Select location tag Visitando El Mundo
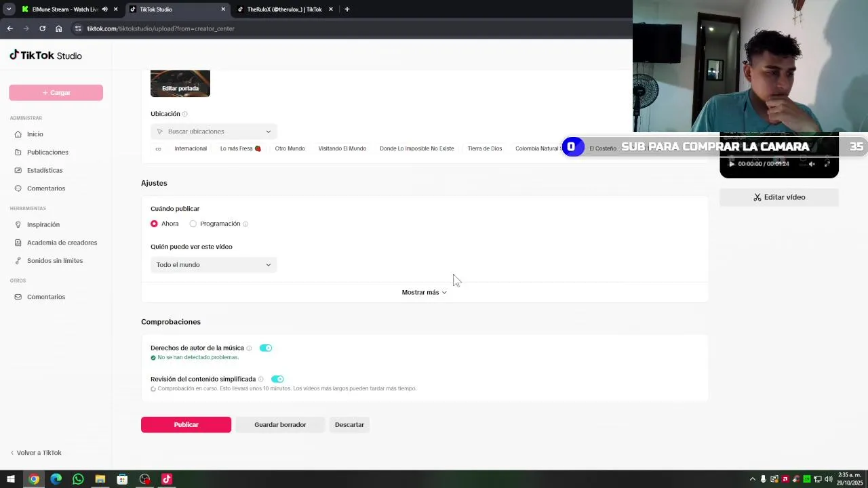868x488 pixels. tap(342, 148)
